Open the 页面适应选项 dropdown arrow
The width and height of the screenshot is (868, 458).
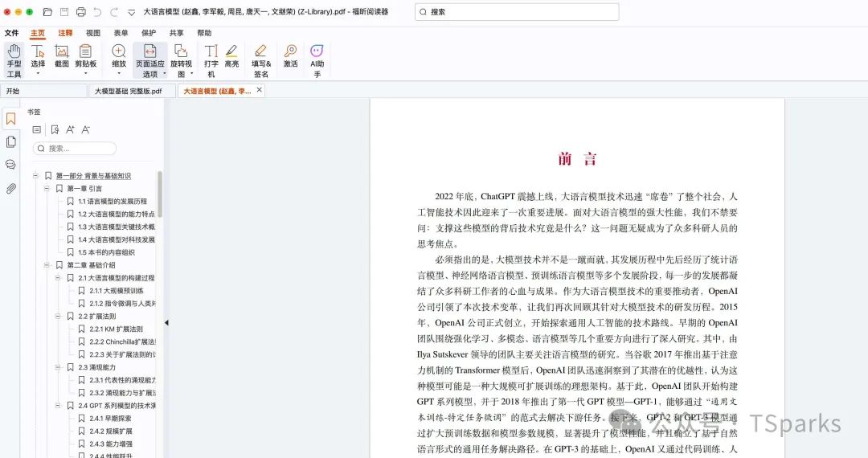pos(165,74)
